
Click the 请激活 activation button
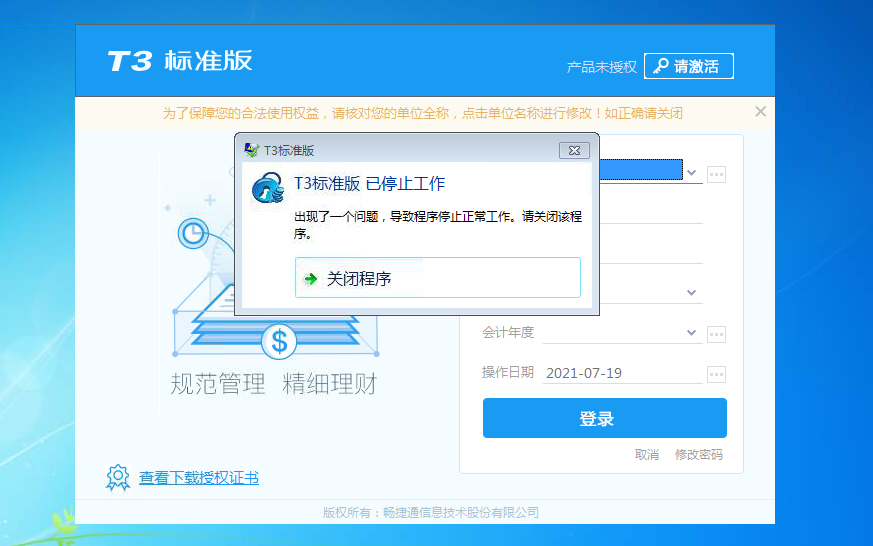689,66
